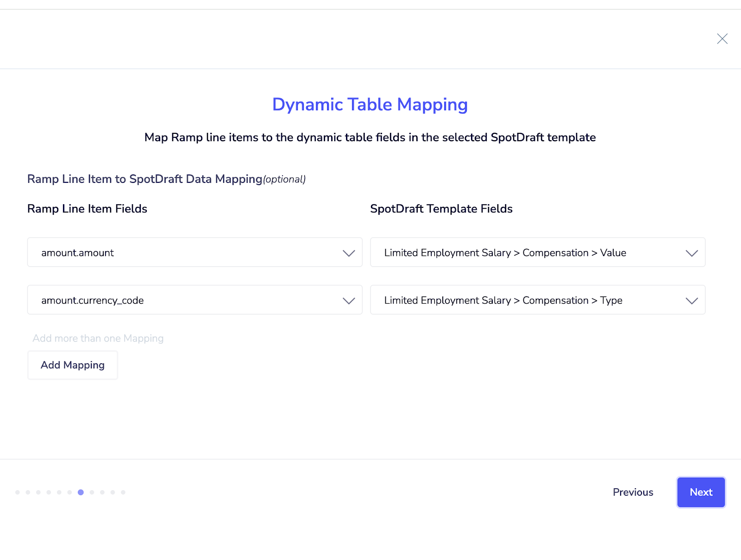Click the sixth step indicator dot
The height and width of the screenshot is (560, 741).
(x=69, y=492)
